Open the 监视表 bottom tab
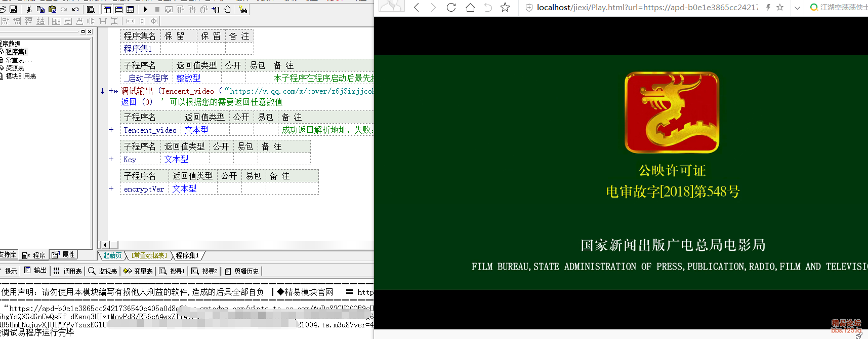The image size is (868, 339). (103, 271)
